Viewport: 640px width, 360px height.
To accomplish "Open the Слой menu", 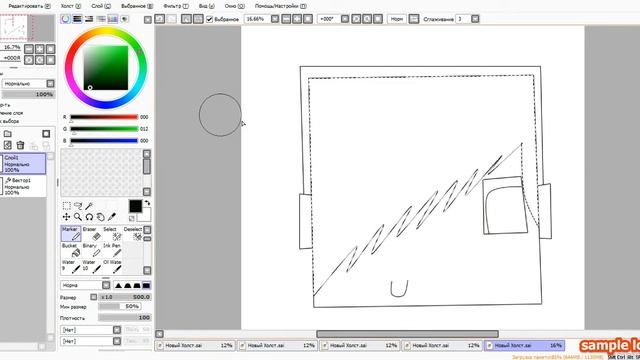I will pos(101,6).
